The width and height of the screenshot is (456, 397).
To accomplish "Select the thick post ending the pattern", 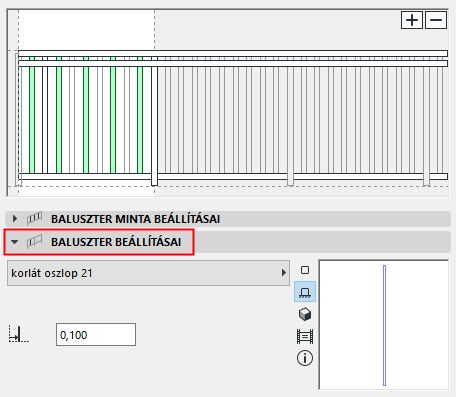I will point(154,122).
